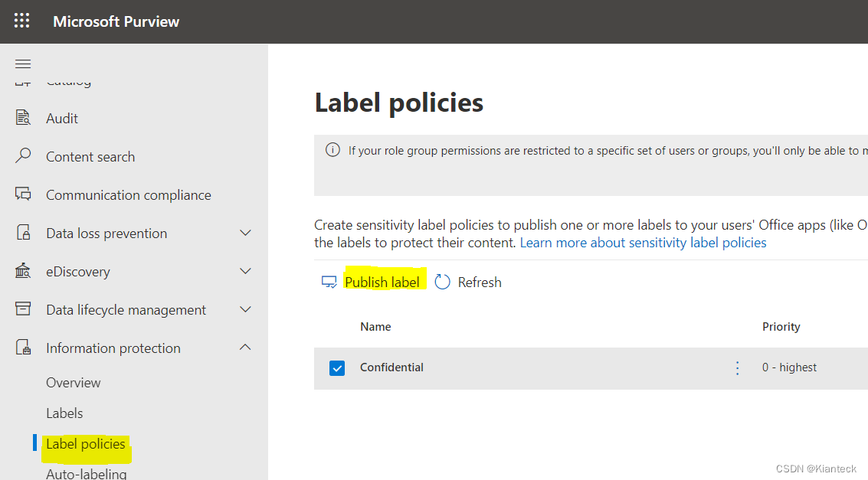Collapse the Information protection section
The width and height of the screenshot is (868, 480).
point(245,347)
